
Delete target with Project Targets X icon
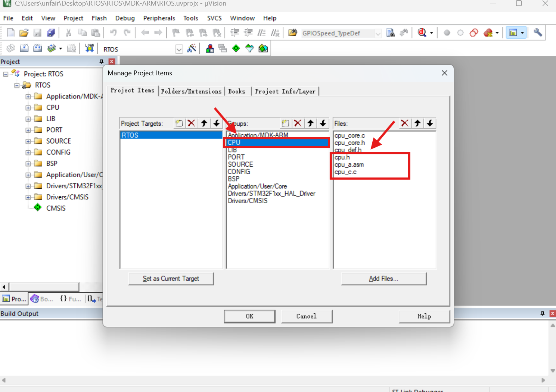[x=191, y=123]
